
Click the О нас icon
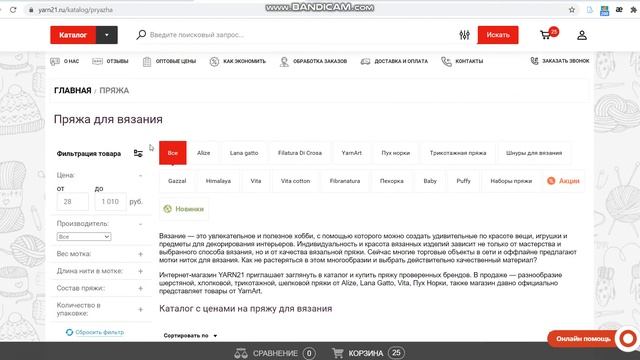pos(55,61)
